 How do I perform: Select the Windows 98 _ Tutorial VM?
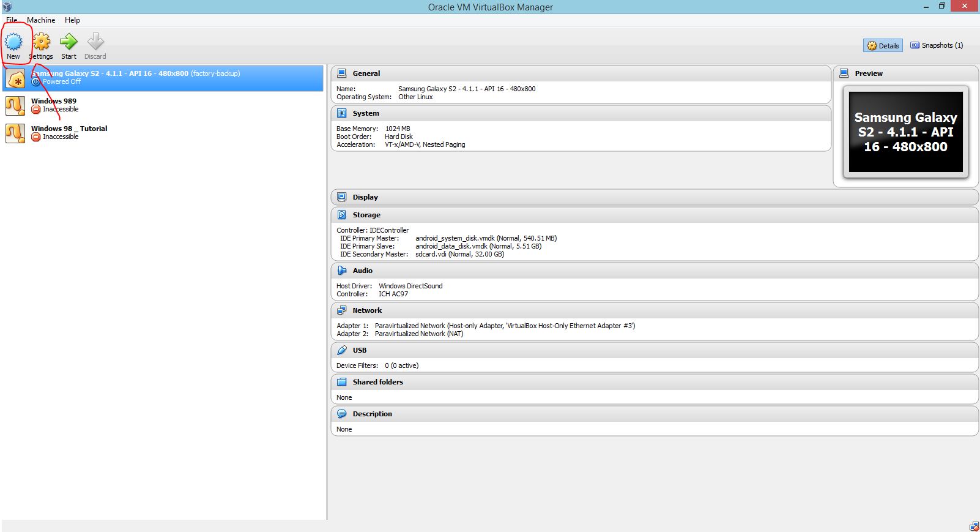[163, 133]
